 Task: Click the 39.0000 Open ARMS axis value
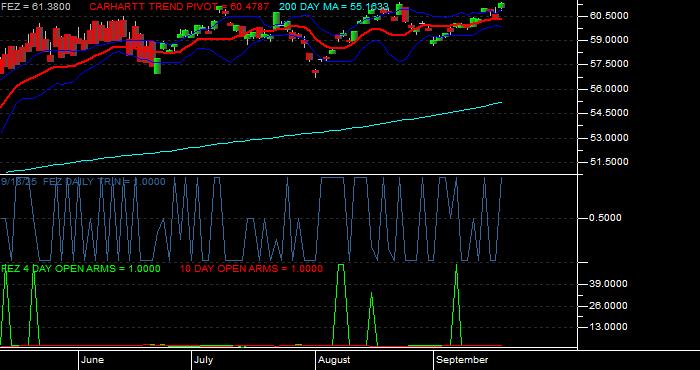click(x=608, y=284)
